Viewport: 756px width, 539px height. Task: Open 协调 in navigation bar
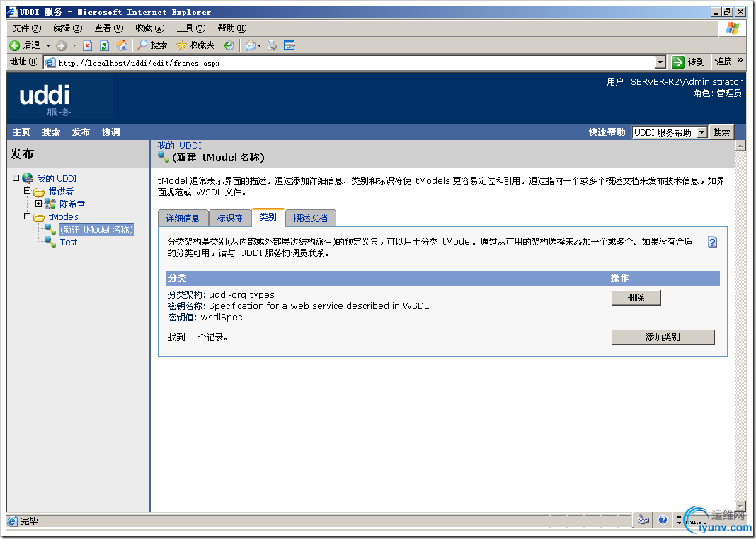(111, 132)
